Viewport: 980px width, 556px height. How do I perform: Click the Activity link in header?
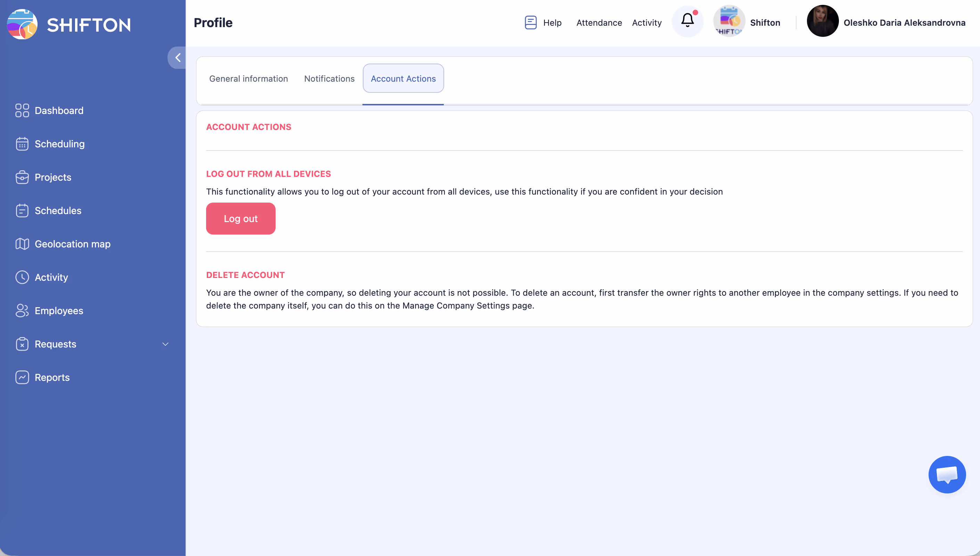(647, 23)
